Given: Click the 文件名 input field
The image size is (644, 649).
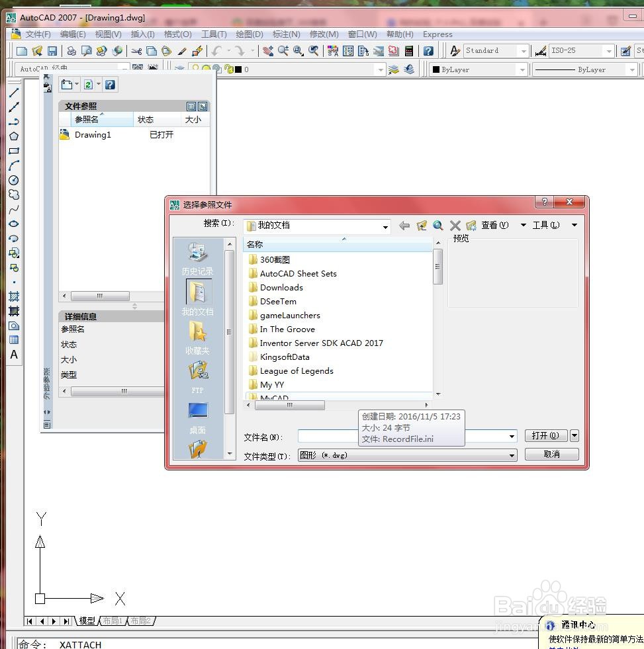Looking at the screenshot, I should [406, 436].
